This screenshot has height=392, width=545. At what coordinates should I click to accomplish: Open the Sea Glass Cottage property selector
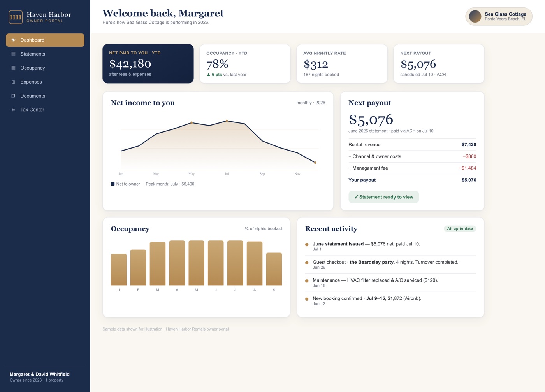[499, 16]
